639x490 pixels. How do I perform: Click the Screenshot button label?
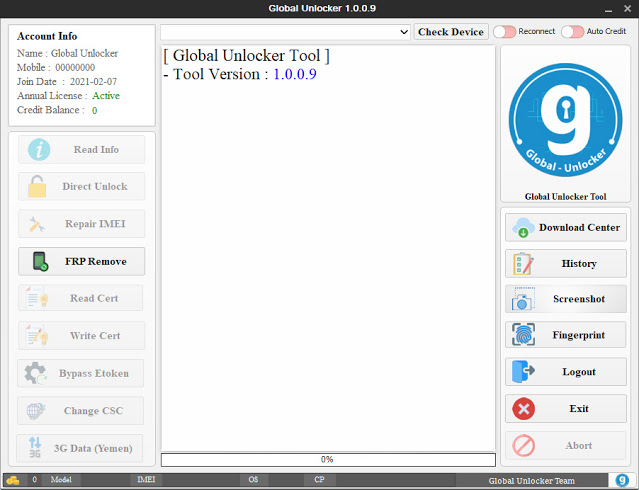click(x=579, y=299)
